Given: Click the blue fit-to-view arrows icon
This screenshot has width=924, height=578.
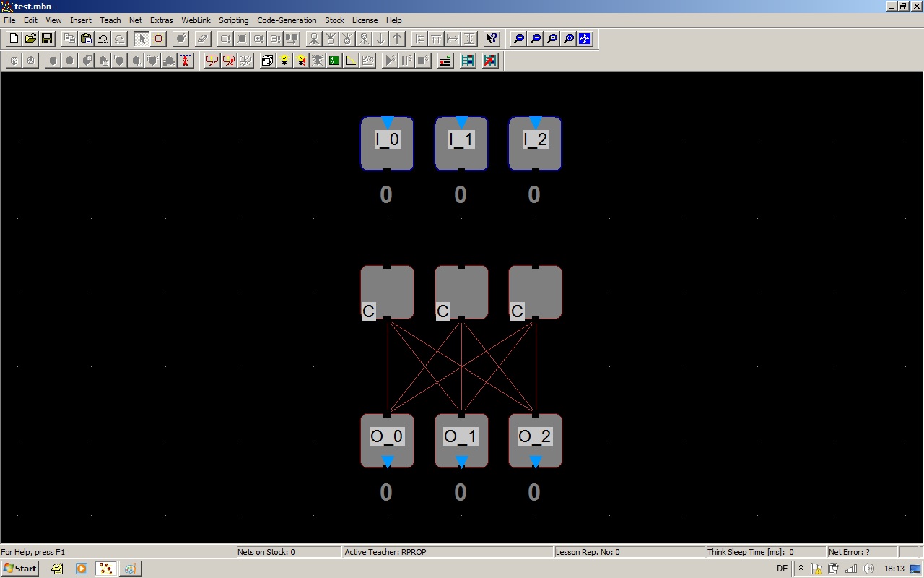Looking at the screenshot, I should point(585,39).
